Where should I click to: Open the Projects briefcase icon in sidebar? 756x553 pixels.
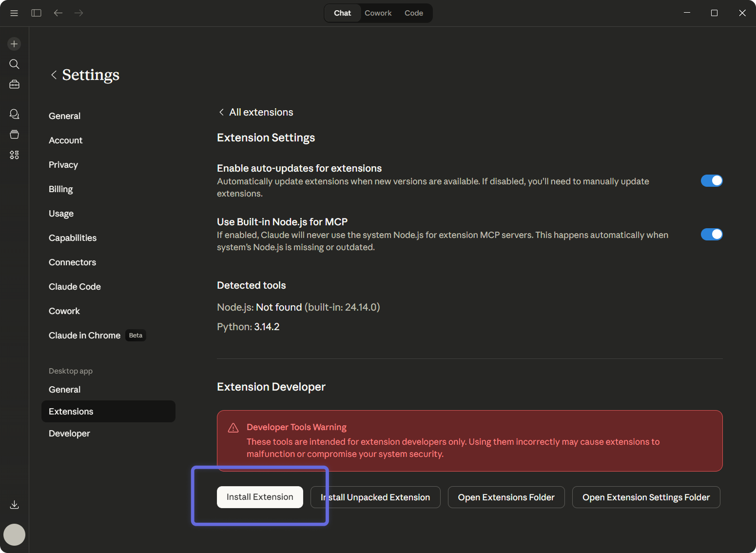[x=14, y=84]
